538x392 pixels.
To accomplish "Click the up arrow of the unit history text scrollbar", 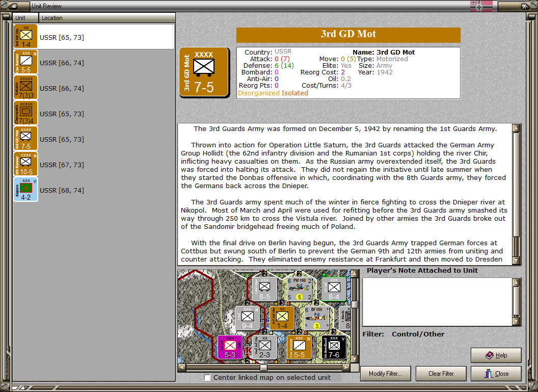I will click(516, 128).
